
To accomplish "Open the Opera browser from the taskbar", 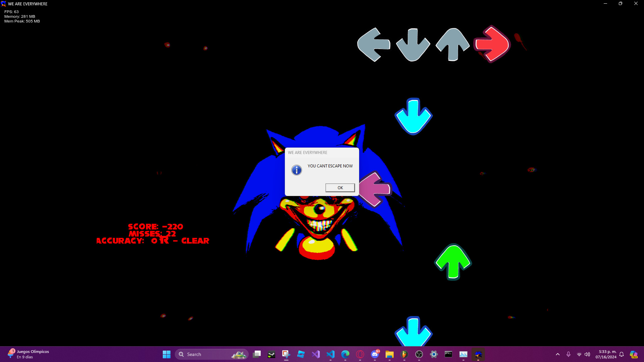I will pyautogui.click(x=360, y=354).
